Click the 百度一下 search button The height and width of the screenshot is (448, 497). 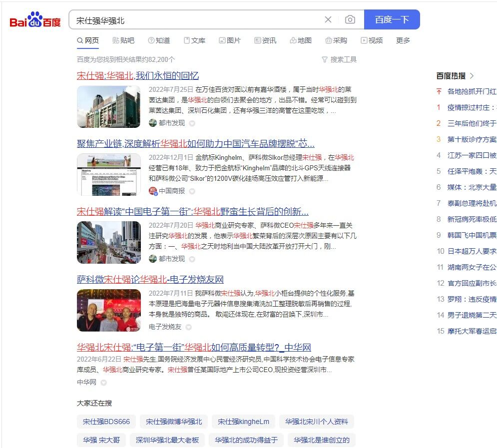click(393, 19)
